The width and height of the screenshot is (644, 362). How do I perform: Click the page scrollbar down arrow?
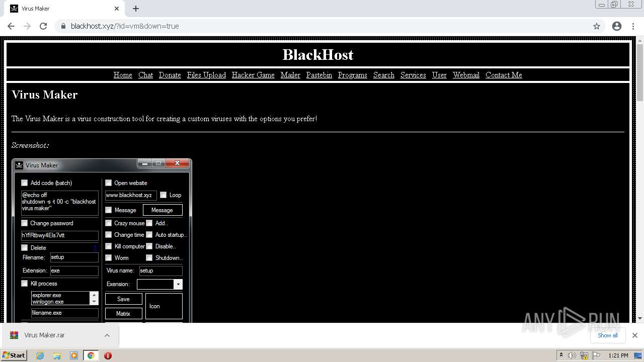[x=640, y=318]
